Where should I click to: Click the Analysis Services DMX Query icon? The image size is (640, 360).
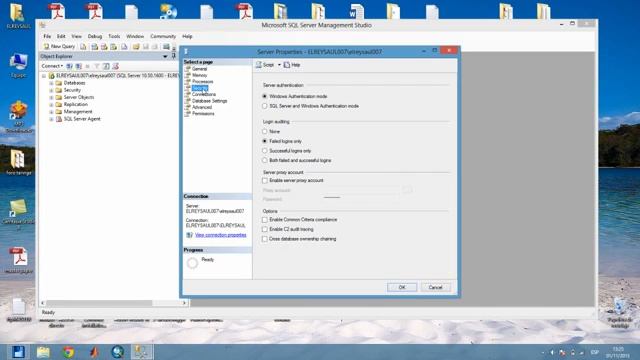tap(104, 47)
